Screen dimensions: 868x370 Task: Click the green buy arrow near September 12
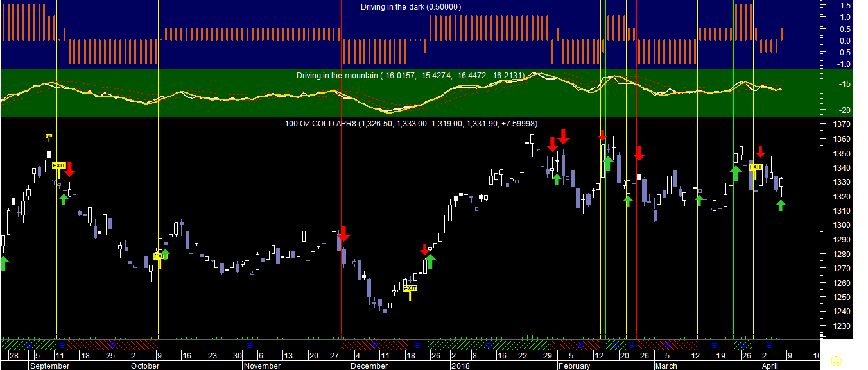click(x=63, y=199)
